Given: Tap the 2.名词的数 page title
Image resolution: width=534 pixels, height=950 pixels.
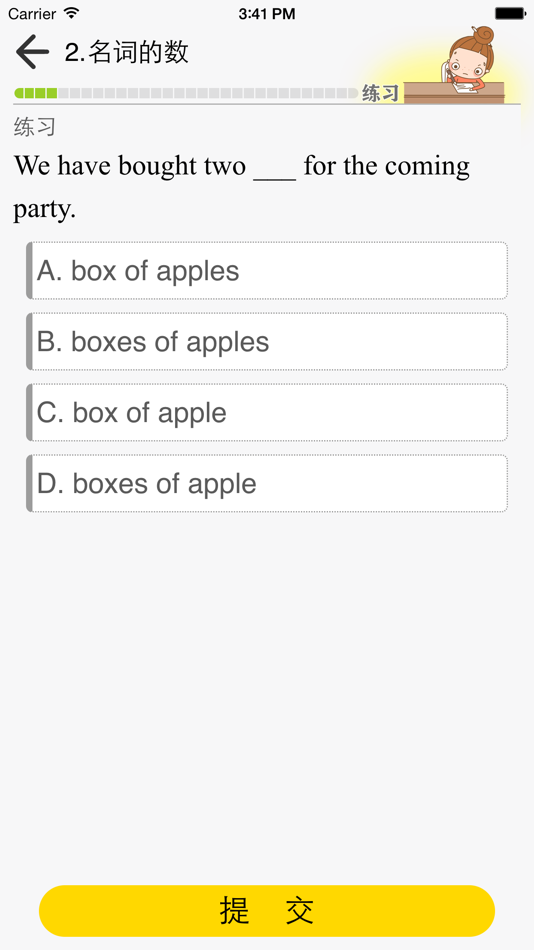Looking at the screenshot, I should point(127,52).
